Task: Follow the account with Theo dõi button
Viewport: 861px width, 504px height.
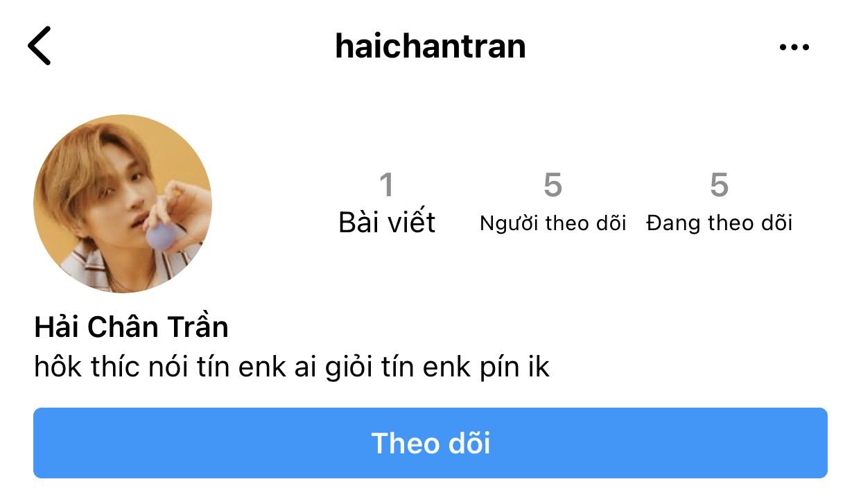Action: pyautogui.click(x=430, y=443)
